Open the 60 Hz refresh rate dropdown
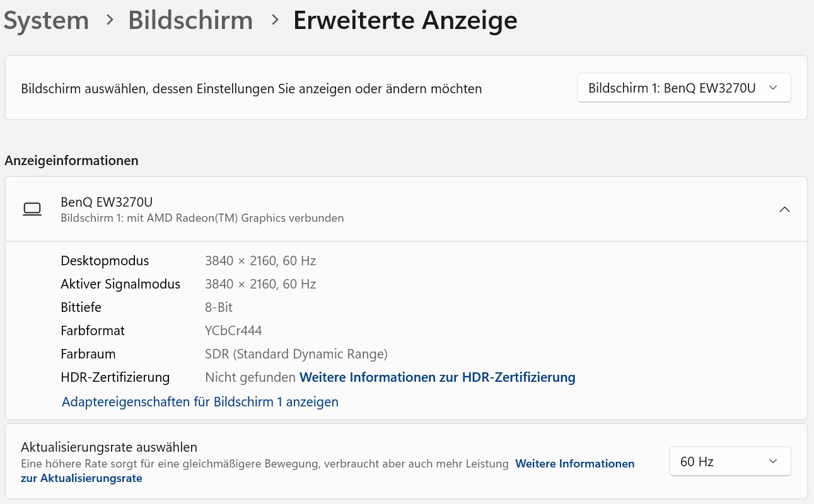The height and width of the screenshot is (504, 814). [730, 462]
